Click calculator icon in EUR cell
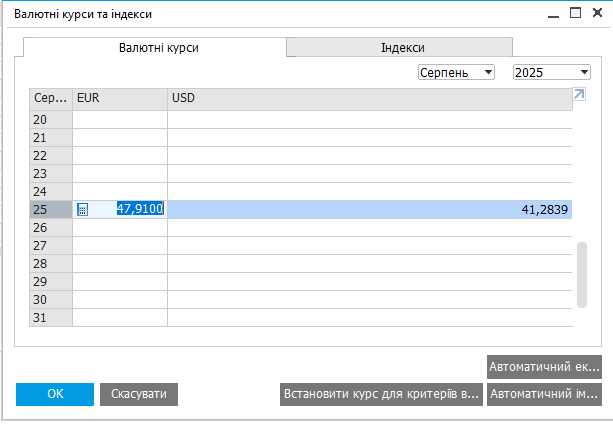 point(83,210)
